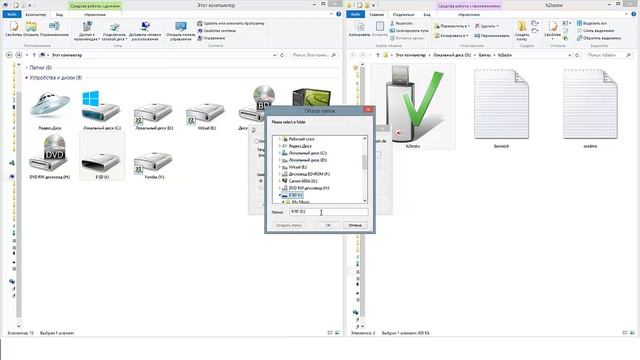Open Properties (Свойства) in This PC ribbon

13,29
